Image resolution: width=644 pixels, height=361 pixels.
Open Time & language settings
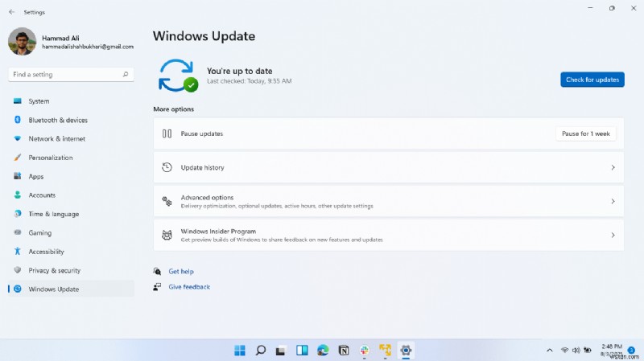pos(71,214)
